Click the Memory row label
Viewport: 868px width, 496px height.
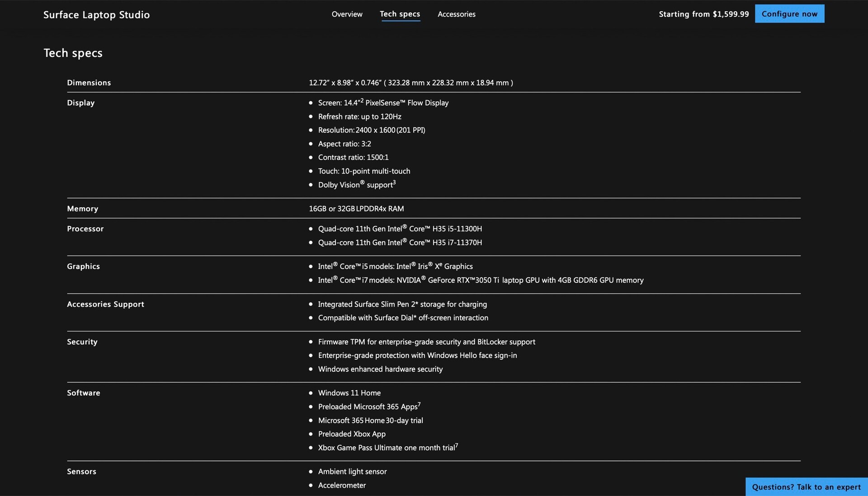pos(82,208)
